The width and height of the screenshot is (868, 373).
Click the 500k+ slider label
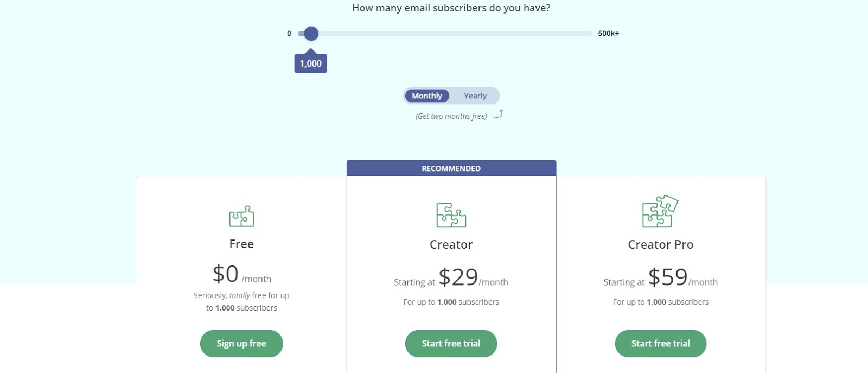[x=608, y=33]
